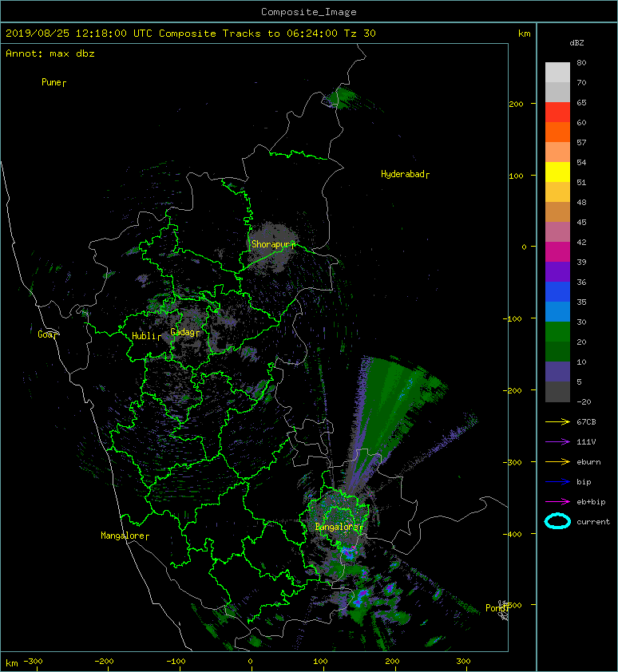618x672 pixels.
Task: Click the -300 tick on bottom axis
Action: pyautogui.click(x=33, y=662)
